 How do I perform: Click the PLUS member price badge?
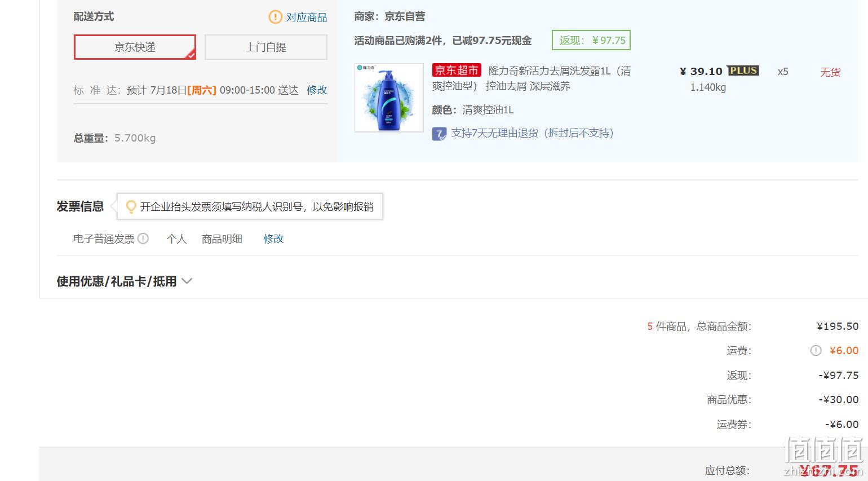743,70
